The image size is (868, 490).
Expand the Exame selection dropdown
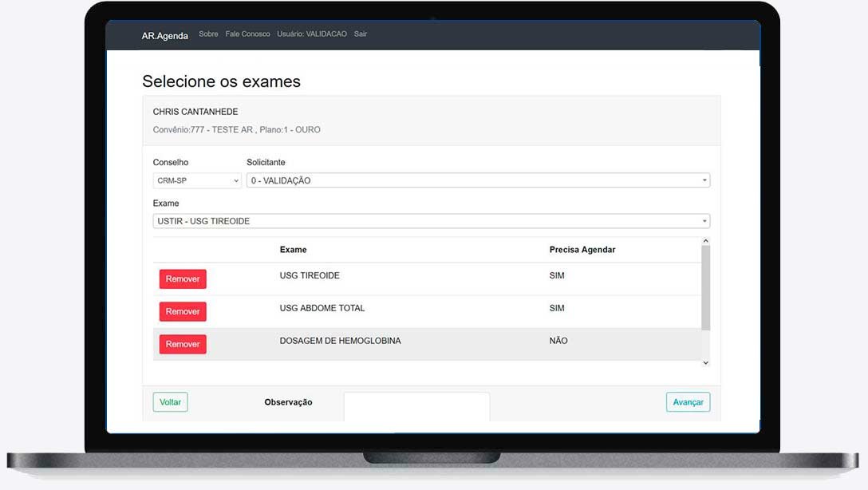click(431, 221)
